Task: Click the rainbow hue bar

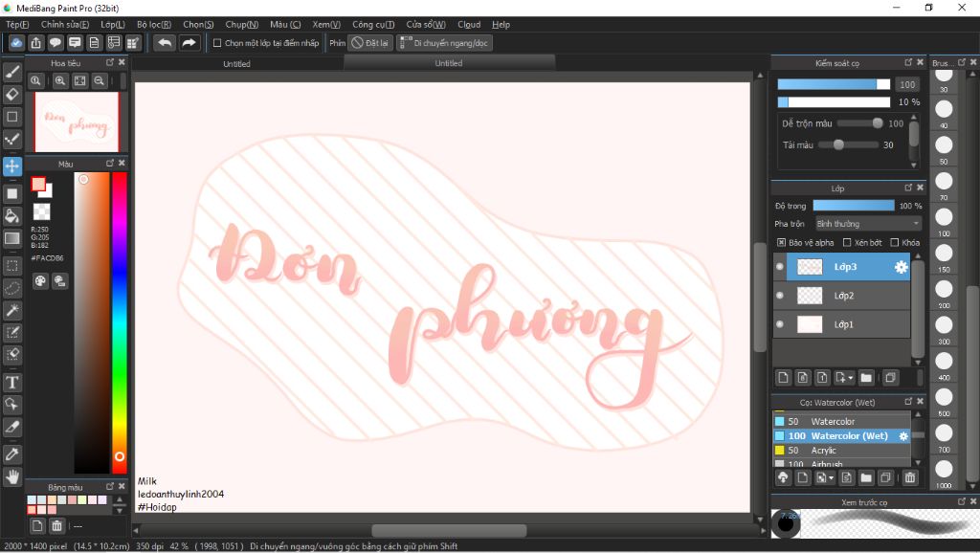Action: (x=120, y=322)
